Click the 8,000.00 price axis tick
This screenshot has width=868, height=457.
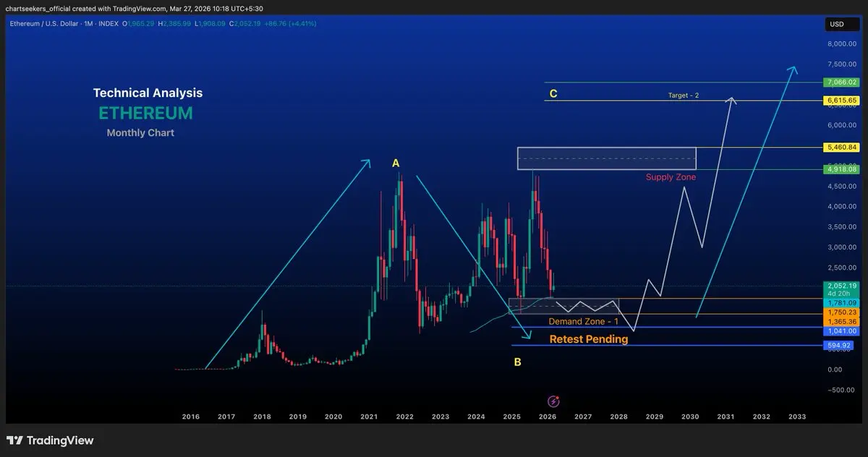[842, 43]
